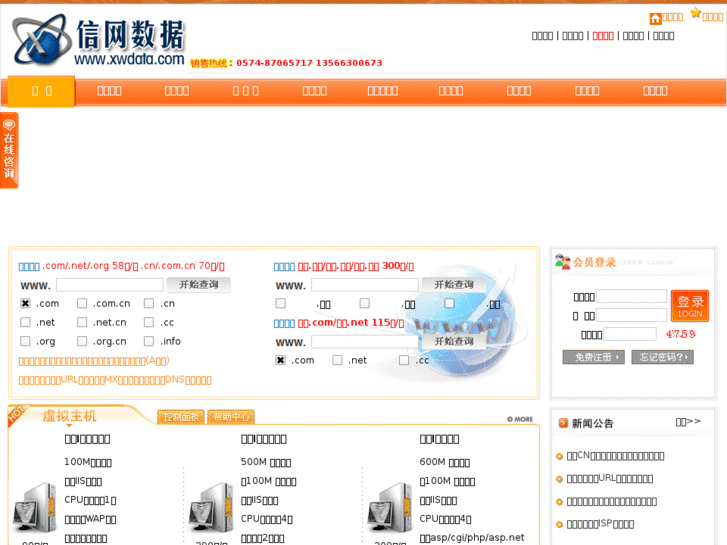Check the .org domain checkbox
This screenshot has width=727, height=545.
tap(25, 341)
